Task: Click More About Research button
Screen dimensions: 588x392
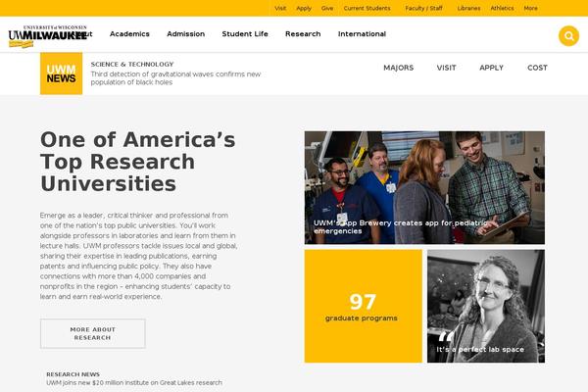Action: (93, 333)
